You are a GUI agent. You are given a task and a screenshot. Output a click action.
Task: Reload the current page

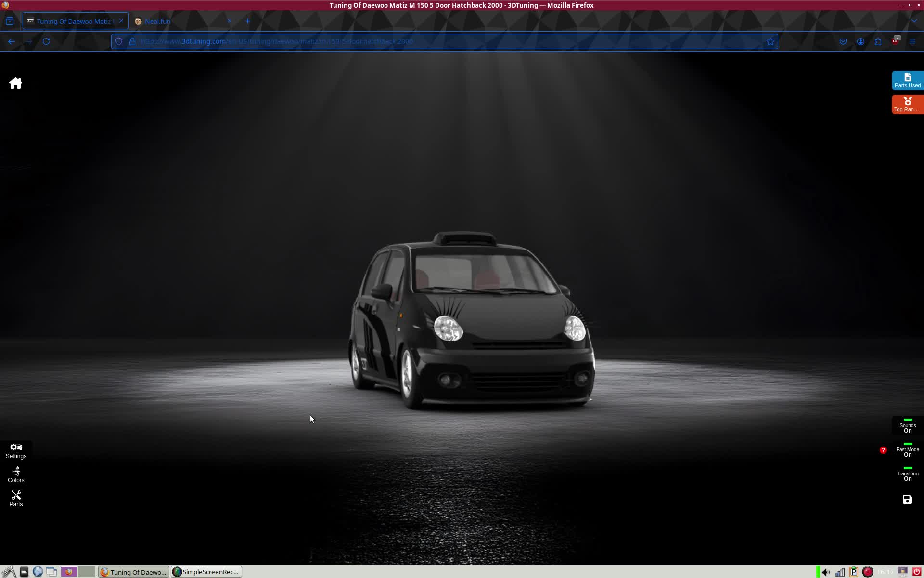(46, 41)
